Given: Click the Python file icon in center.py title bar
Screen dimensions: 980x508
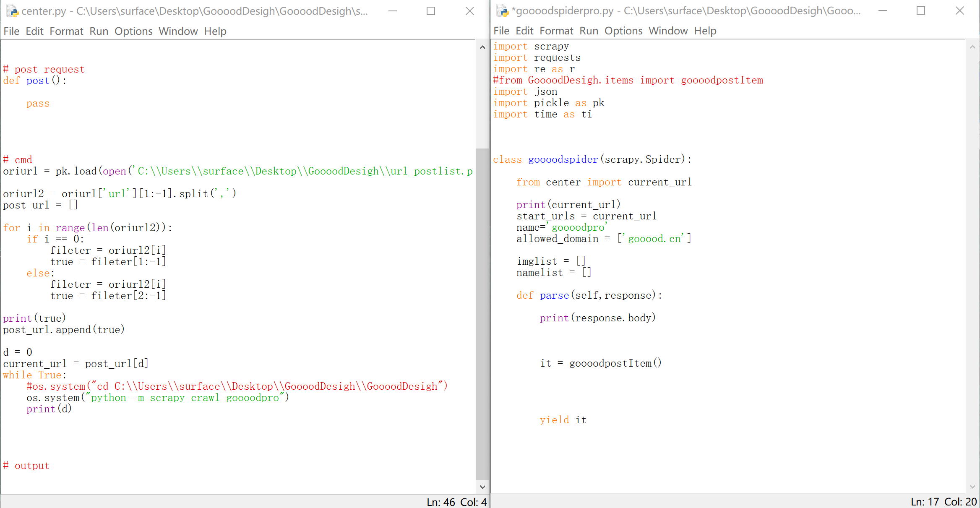Looking at the screenshot, I should point(12,11).
